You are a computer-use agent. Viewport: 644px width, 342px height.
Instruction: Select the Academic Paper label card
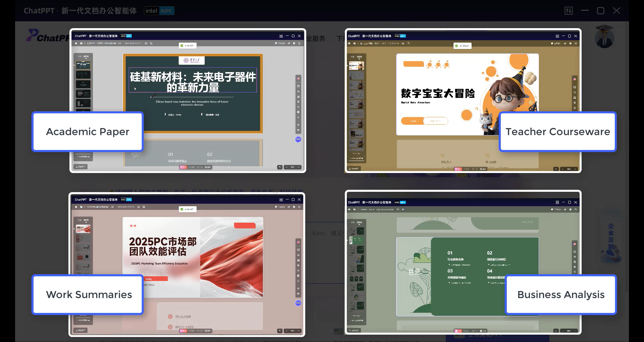[x=88, y=131]
